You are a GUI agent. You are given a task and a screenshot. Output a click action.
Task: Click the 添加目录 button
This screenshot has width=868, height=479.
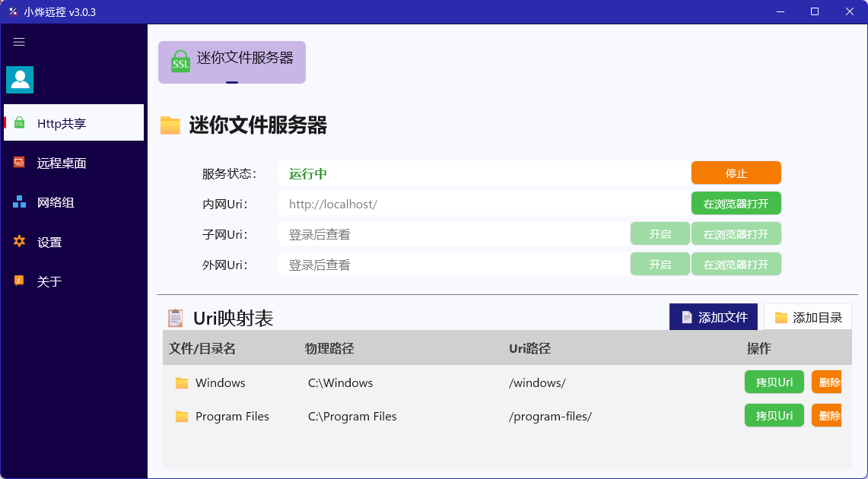pyautogui.click(x=808, y=317)
